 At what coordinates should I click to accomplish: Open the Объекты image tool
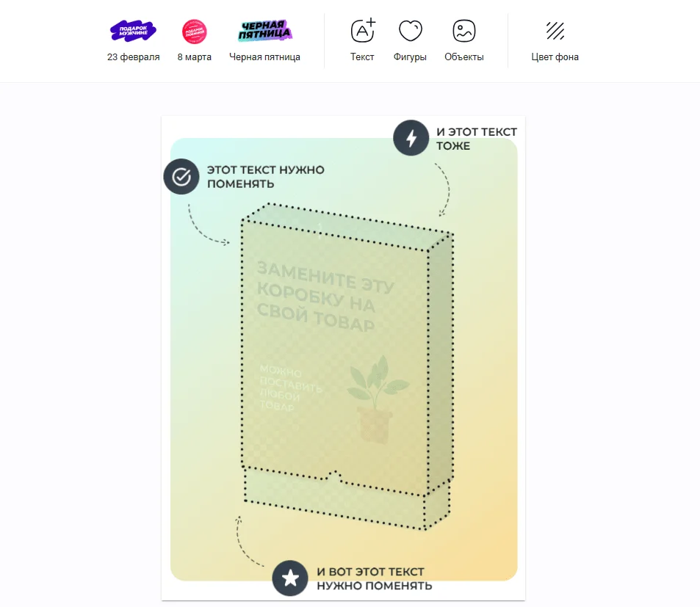pyautogui.click(x=463, y=40)
